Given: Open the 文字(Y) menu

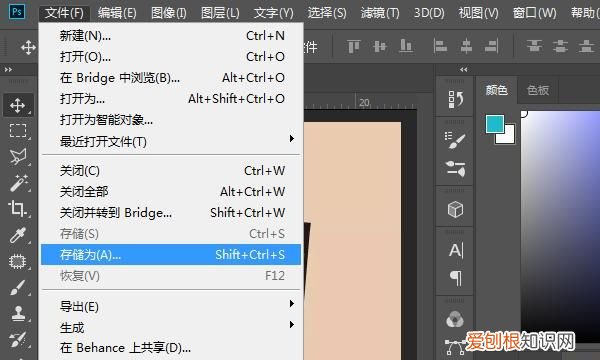Looking at the screenshot, I should (x=274, y=13).
